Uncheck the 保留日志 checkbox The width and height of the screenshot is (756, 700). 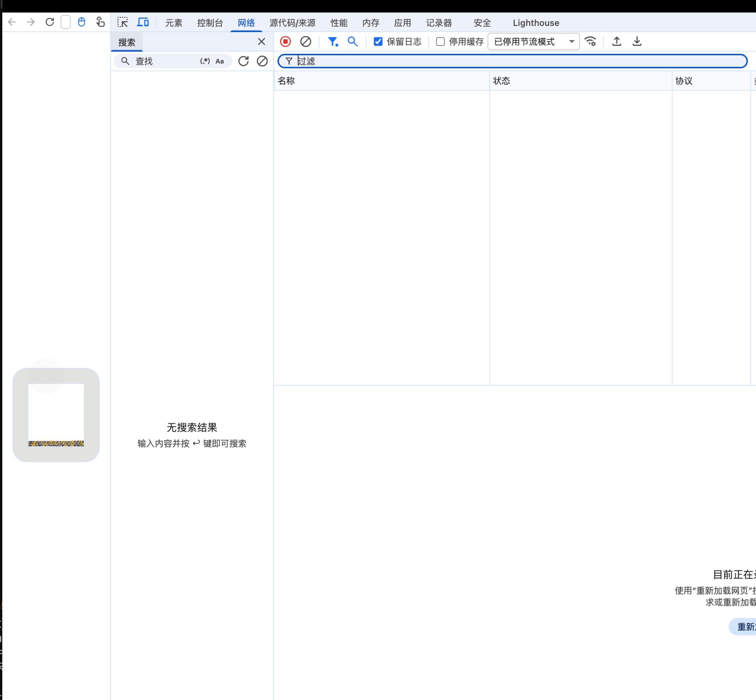coord(378,42)
